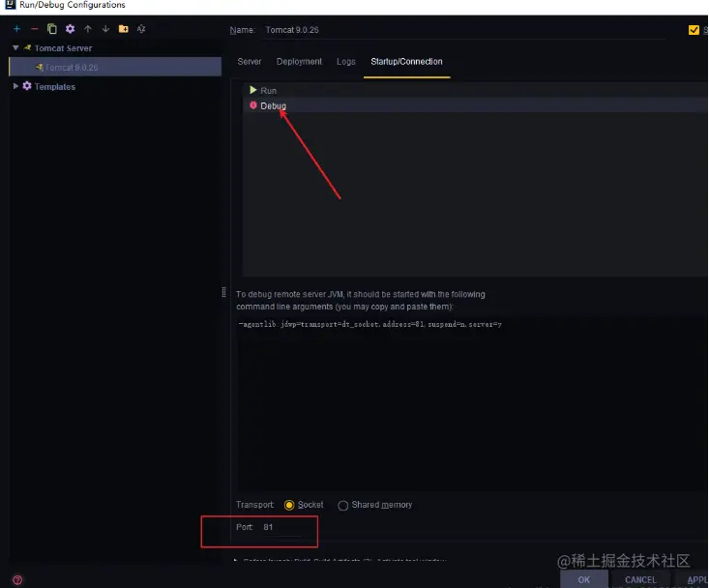The image size is (709, 588).
Task: Click the Tomcat Server node icon
Action: 28,47
